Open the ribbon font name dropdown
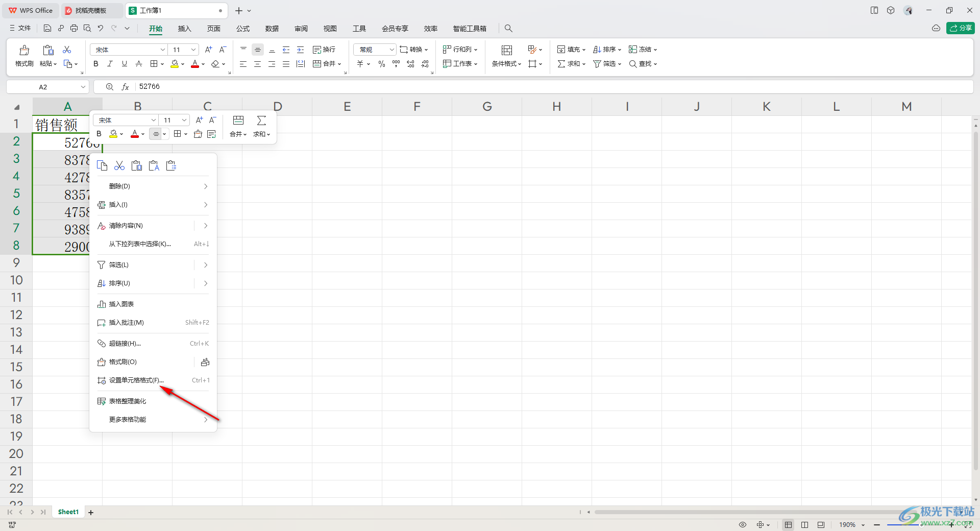The height and width of the screenshot is (531, 980). click(163, 50)
